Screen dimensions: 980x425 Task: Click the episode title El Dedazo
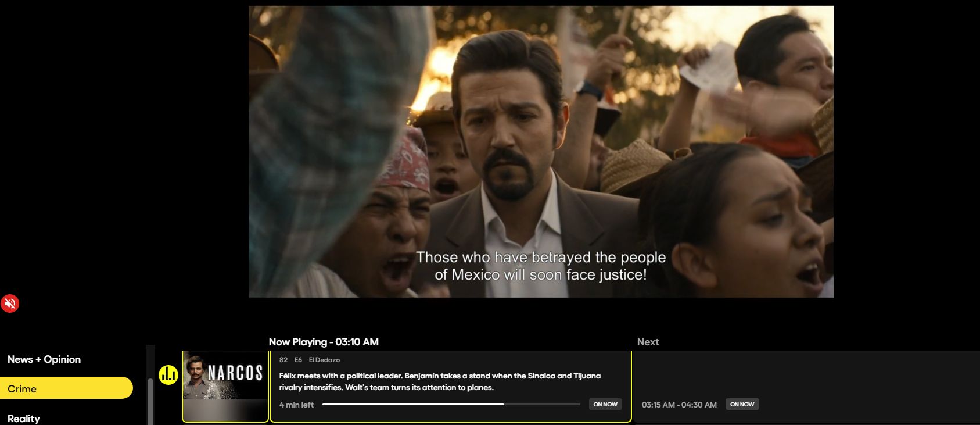click(x=324, y=360)
